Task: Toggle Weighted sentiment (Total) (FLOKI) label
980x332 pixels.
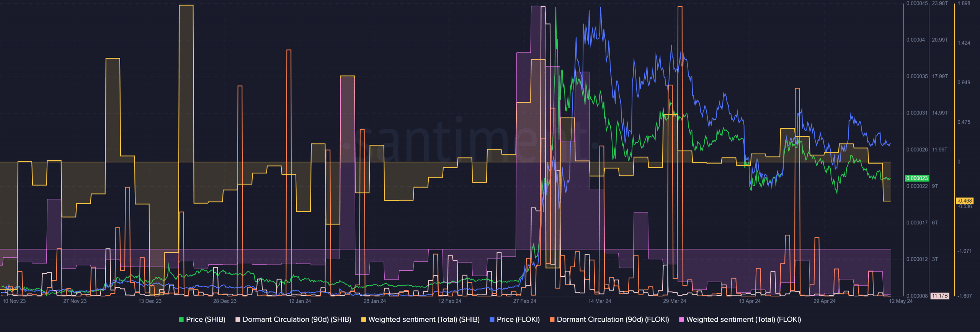Action: point(743,319)
